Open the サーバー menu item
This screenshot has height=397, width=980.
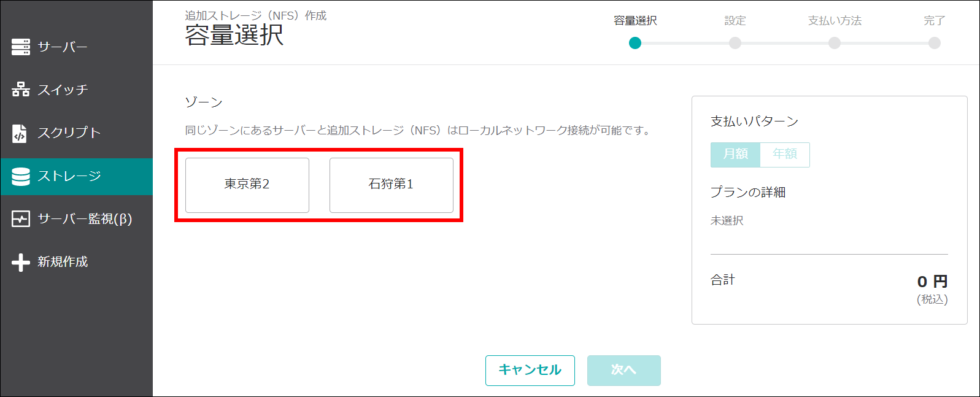63,47
